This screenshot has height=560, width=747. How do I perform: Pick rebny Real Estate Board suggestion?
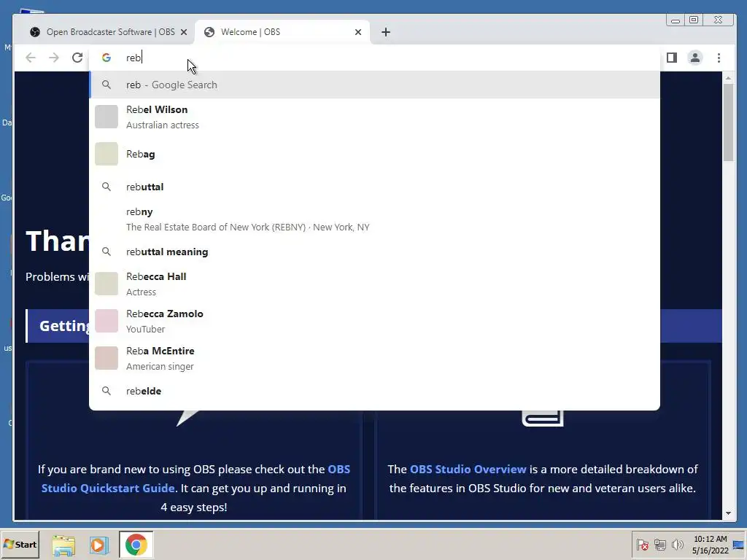(374, 219)
